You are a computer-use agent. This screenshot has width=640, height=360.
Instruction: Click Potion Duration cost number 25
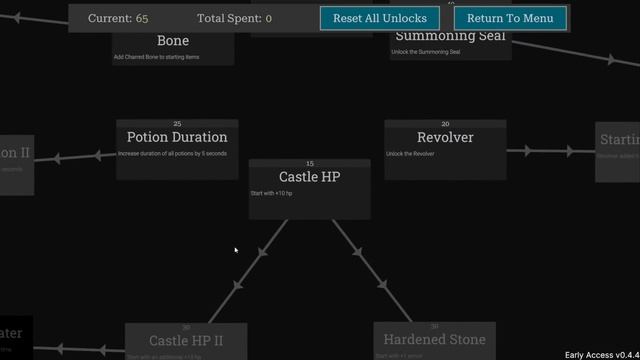coord(177,123)
